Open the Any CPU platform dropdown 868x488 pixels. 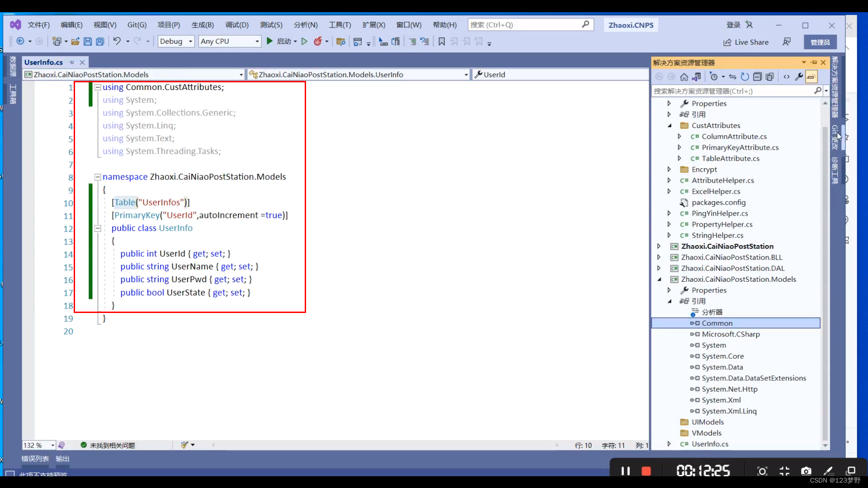[230, 41]
